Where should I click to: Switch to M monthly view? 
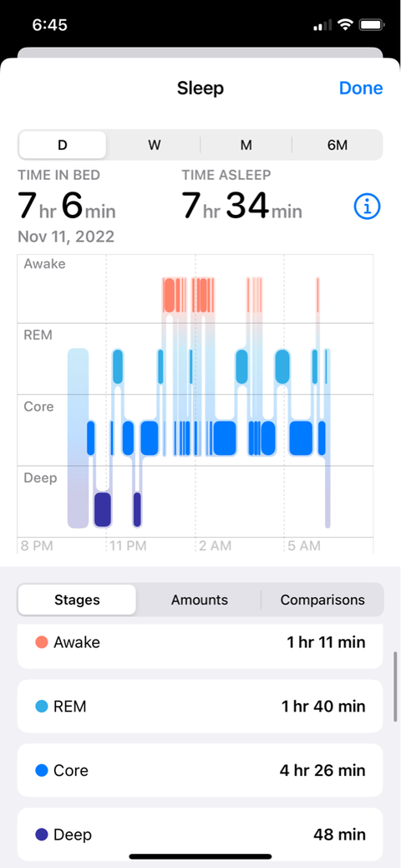point(246,145)
